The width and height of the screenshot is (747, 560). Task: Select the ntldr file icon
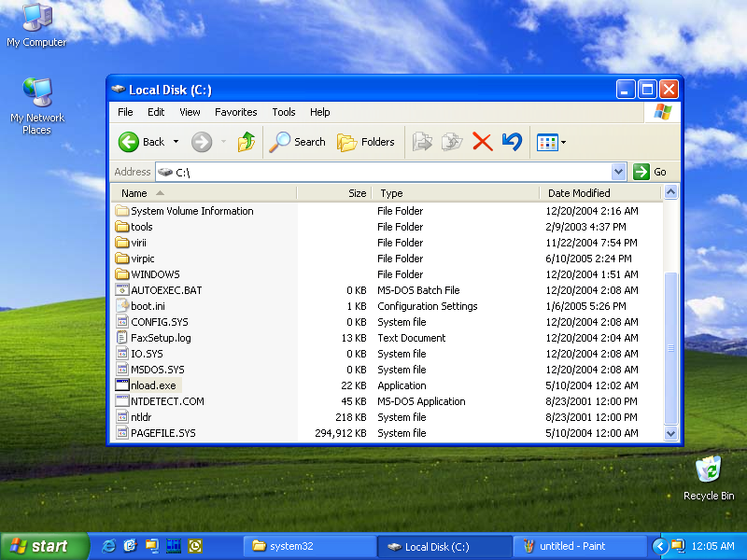pos(122,417)
